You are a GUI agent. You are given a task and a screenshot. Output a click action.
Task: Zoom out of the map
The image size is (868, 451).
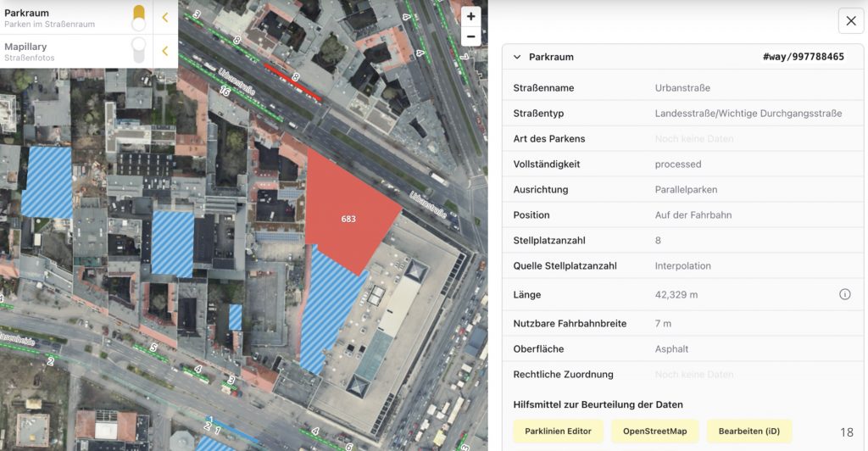[x=470, y=36]
